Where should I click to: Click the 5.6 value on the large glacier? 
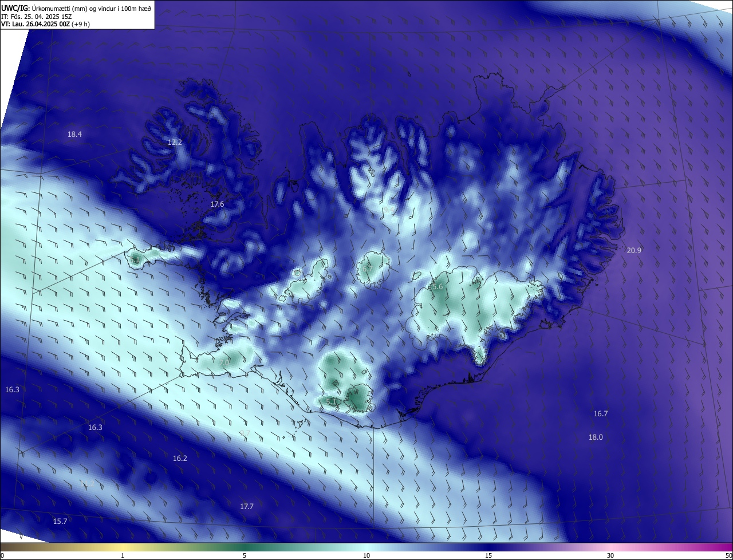[438, 286]
